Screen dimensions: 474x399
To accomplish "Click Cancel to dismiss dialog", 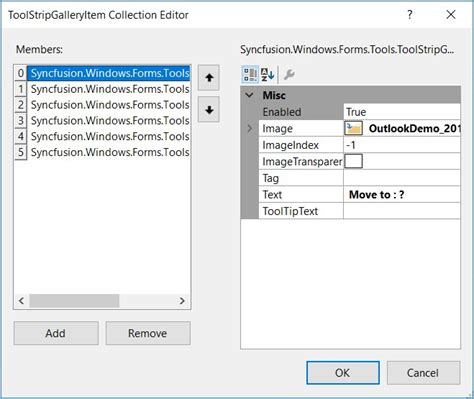I will click(x=423, y=373).
